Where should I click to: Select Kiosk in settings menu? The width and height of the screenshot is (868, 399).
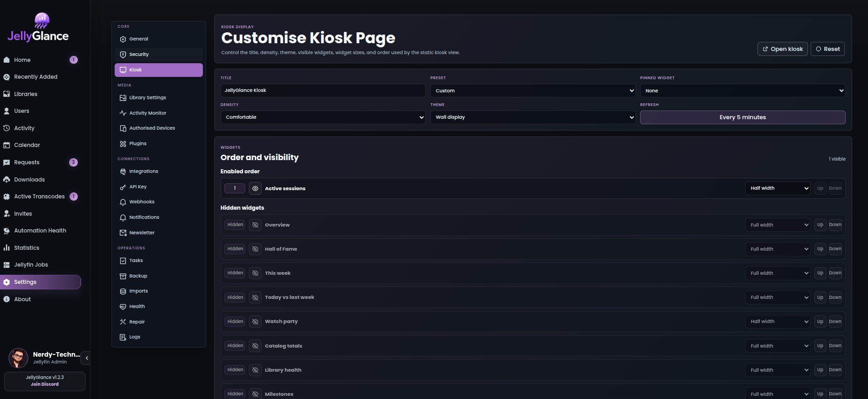click(x=159, y=70)
